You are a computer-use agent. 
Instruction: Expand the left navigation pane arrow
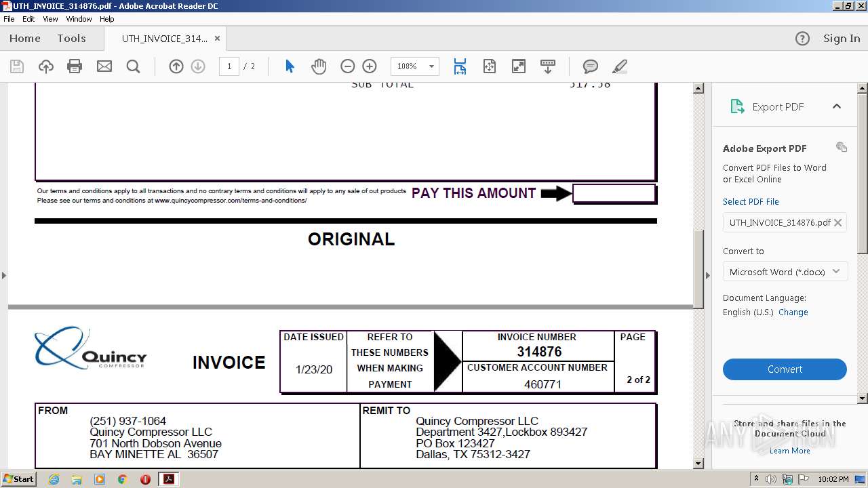point(3,275)
